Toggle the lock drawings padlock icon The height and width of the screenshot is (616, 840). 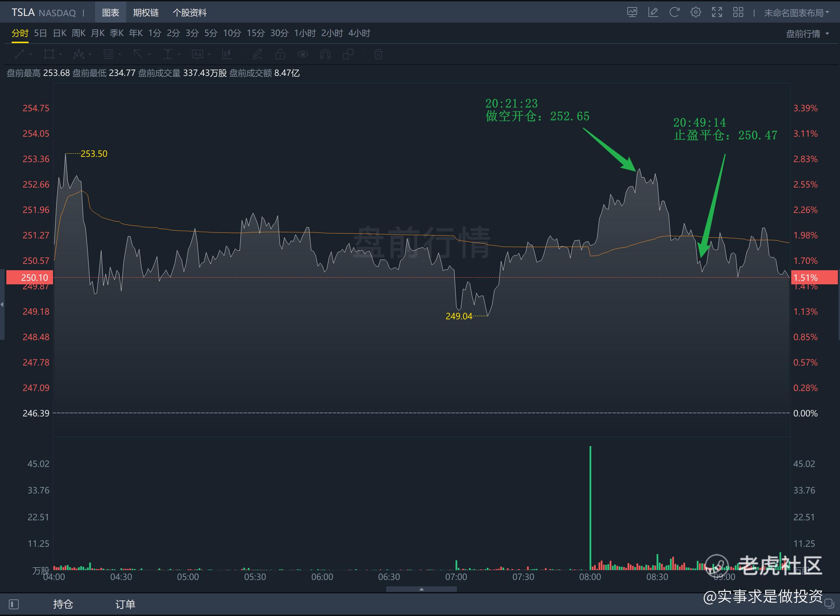(280, 54)
